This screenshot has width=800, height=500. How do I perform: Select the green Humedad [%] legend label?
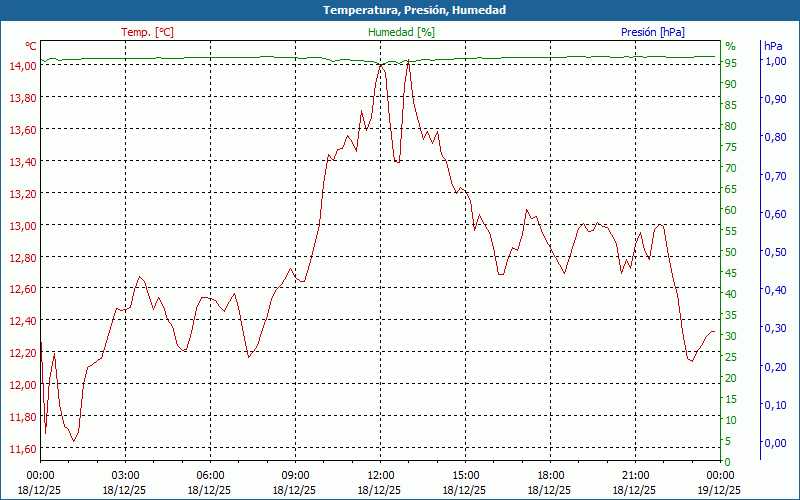402,32
